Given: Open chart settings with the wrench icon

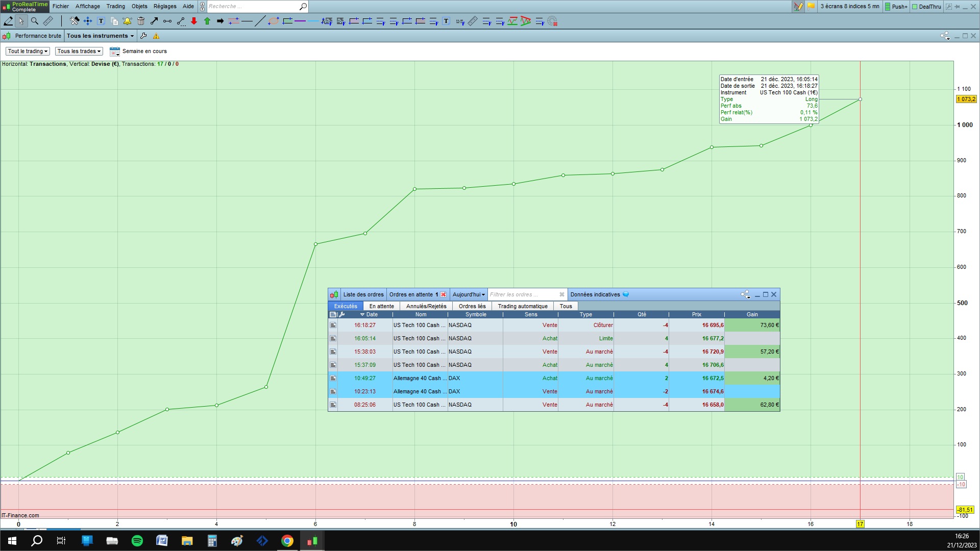Looking at the screenshot, I should [143, 36].
